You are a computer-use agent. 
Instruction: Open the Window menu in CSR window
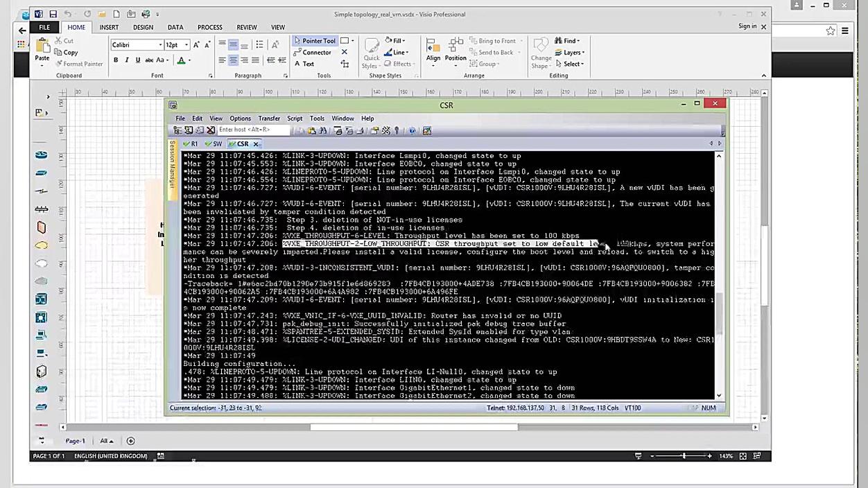[x=342, y=119]
